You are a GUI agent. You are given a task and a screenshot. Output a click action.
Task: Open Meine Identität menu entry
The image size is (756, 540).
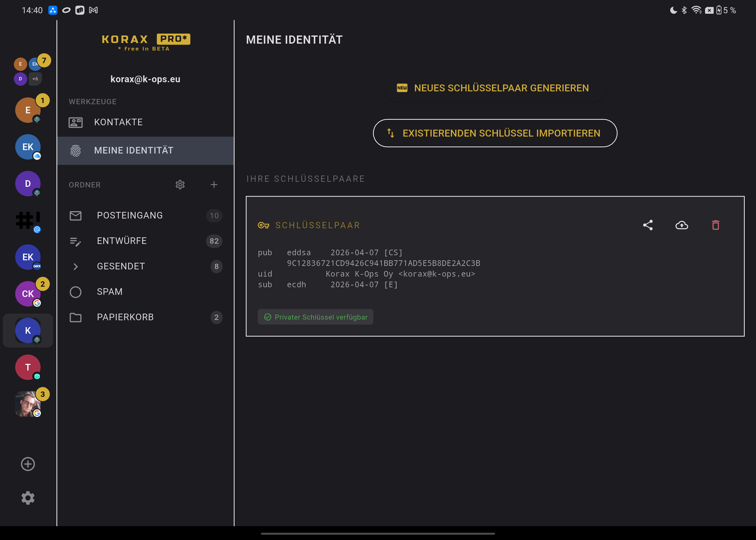(146, 151)
